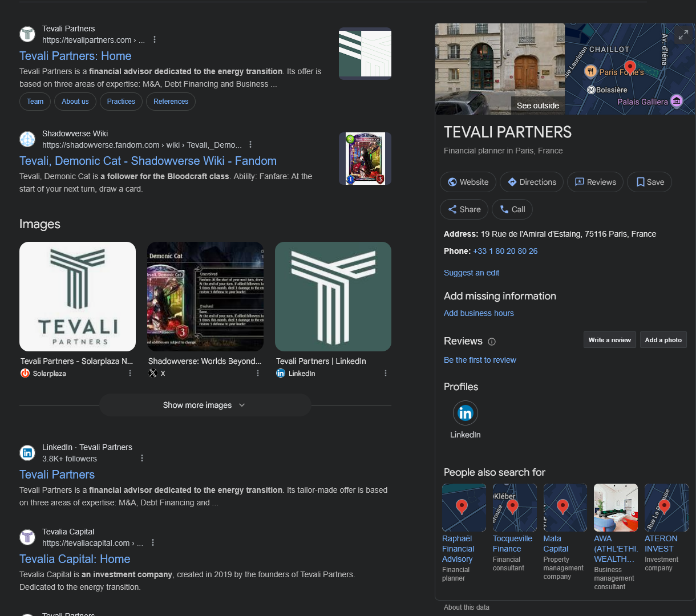The image size is (696, 616).
Task: Open the Website button in knowledge panel
Action: pos(468,182)
